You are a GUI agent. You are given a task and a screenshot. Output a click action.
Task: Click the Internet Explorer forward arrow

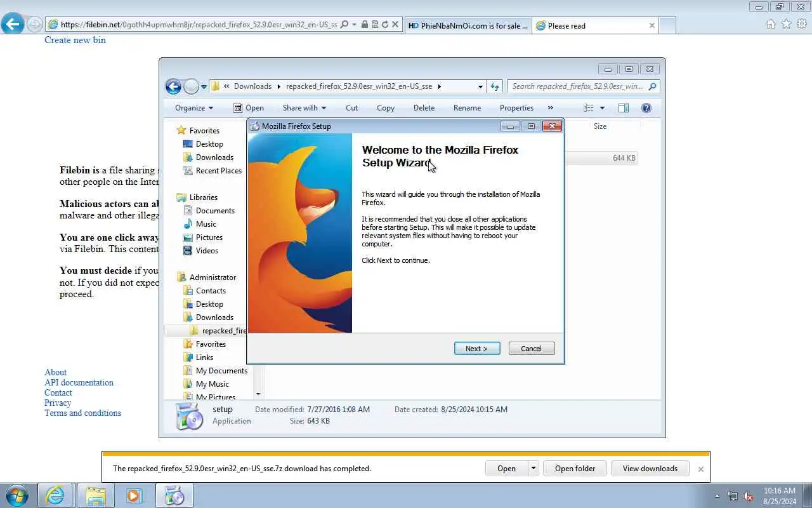tap(35, 25)
